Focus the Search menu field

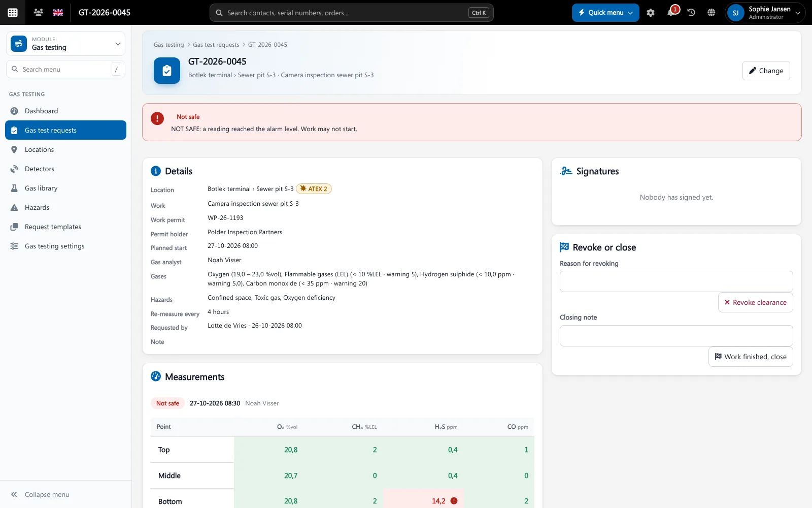65,69
